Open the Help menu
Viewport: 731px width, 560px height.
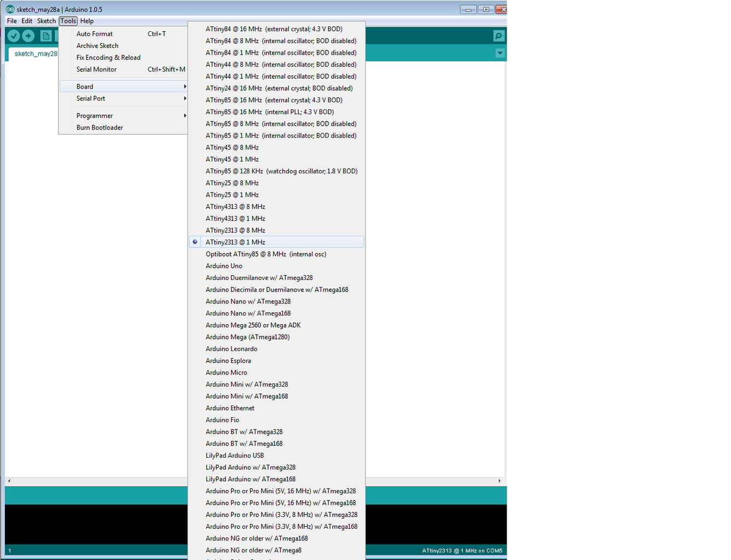pos(87,21)
